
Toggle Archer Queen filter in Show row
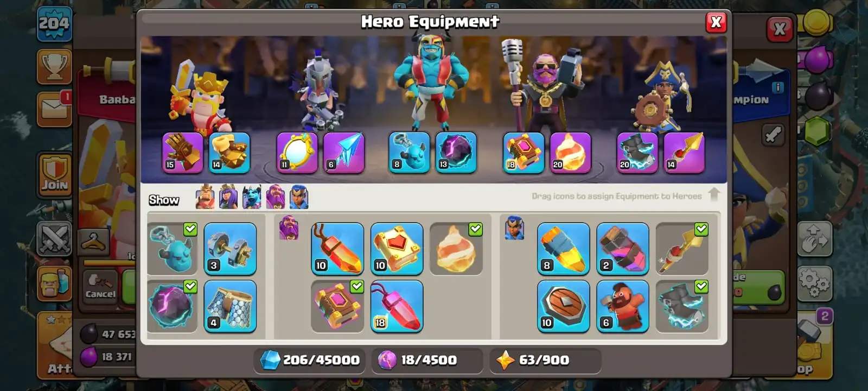pyautogui.click(x=228, y=197)
